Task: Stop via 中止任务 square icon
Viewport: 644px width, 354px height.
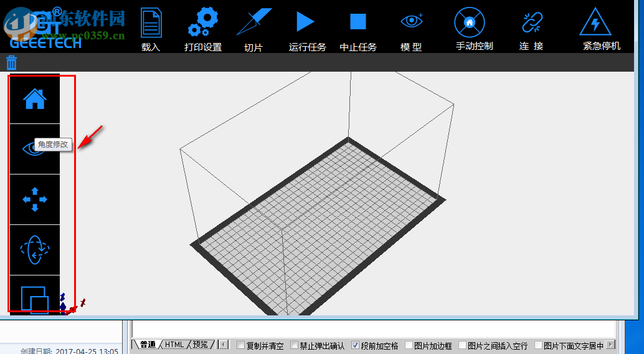Action: click(x=358, y=21)
